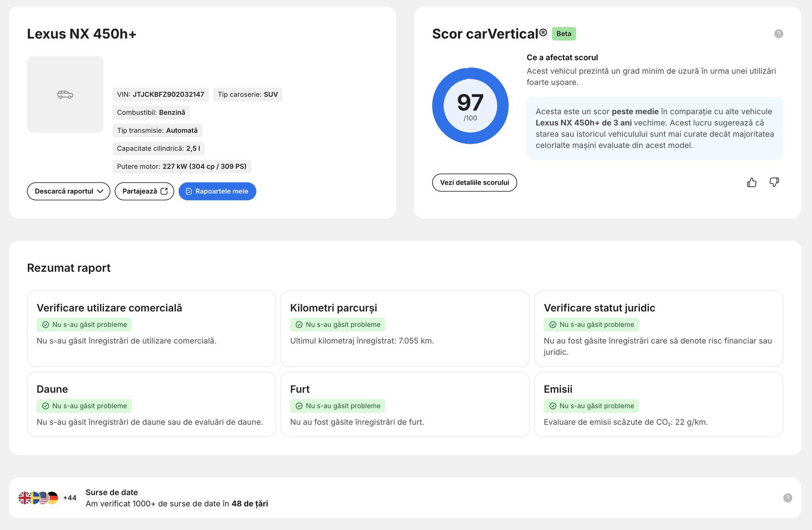The width and height of the screenshot is (812, 530).
Task: Click the country flags cluster icon
Action: click(x=38, y=498)
